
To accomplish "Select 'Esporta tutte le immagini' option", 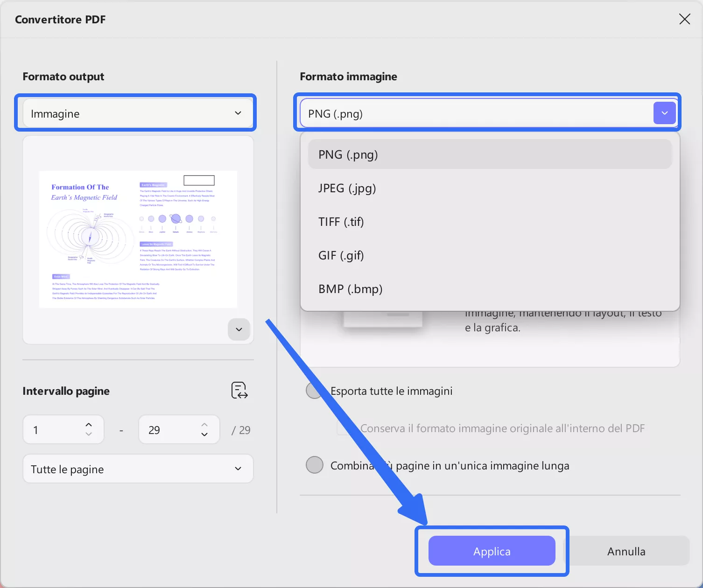I will coord(314,391).
